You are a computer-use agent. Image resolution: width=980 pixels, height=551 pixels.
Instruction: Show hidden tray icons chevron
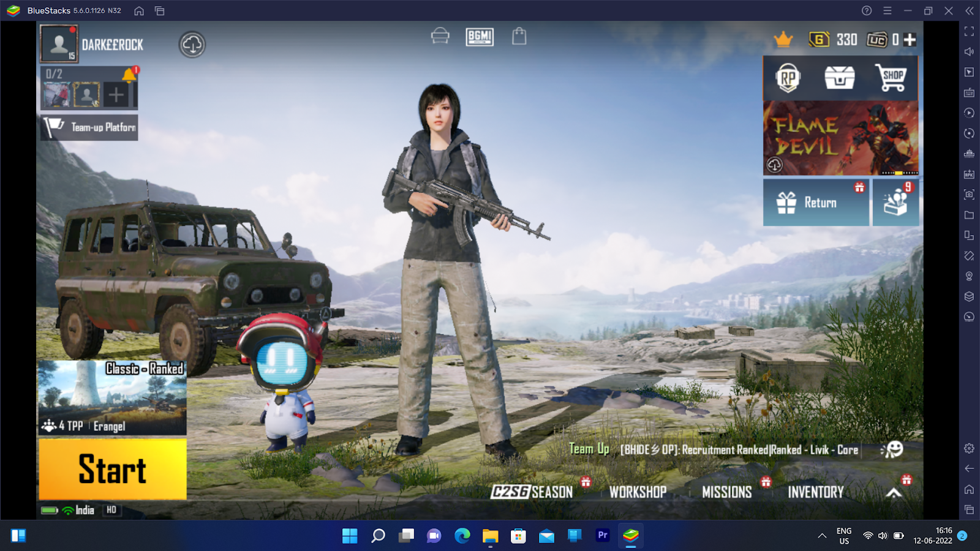tap(822, 536)
